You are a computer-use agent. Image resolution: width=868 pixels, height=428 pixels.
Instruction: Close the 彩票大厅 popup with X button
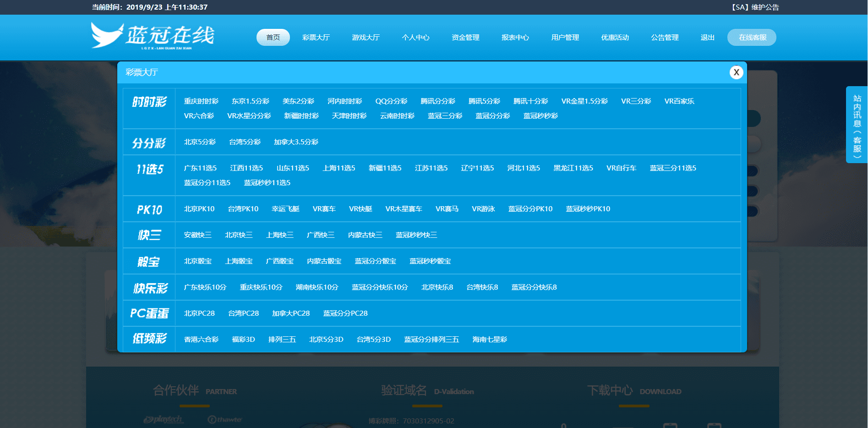[x=736, y=72]
